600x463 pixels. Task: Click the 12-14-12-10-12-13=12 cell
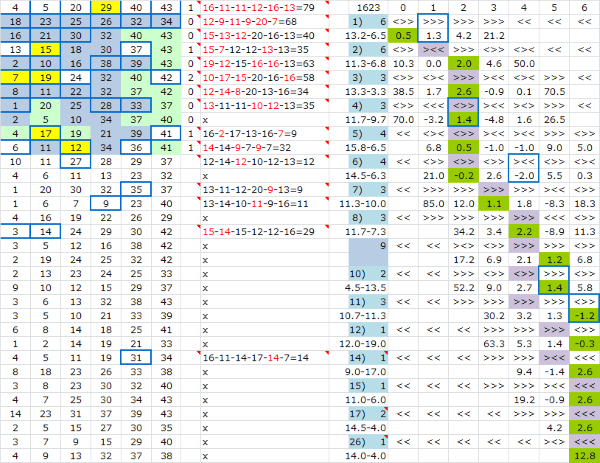264,161
